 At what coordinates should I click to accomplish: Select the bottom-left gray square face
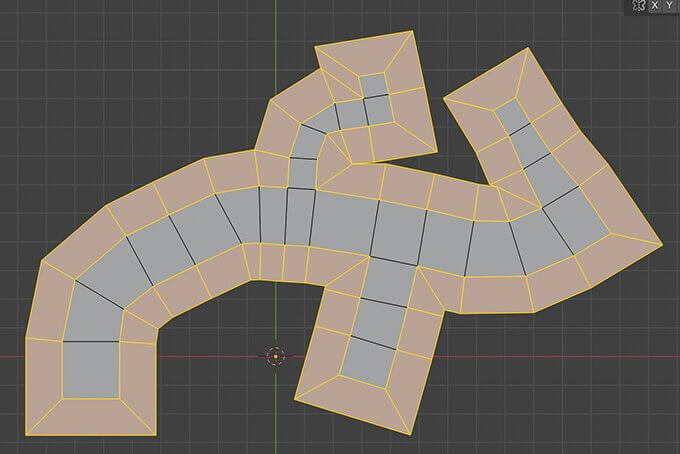[x=90, y=369]
